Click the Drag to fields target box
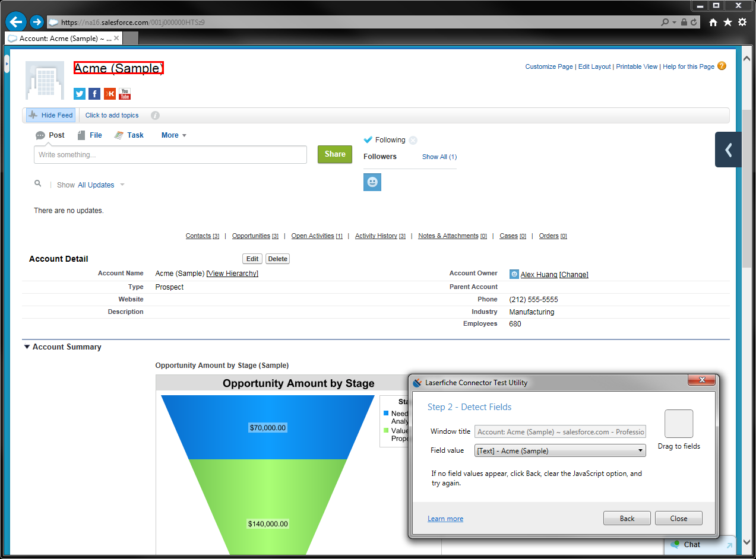This screenshot has height=559, width=756. [x=679, y=424]
